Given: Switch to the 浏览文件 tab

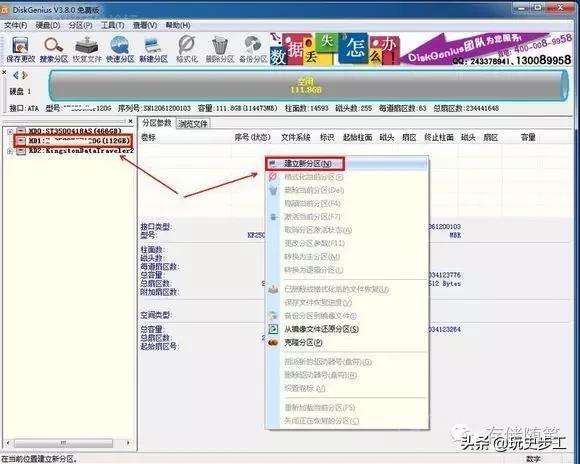Looking at the screenshot, I should (x=193, y=124).
